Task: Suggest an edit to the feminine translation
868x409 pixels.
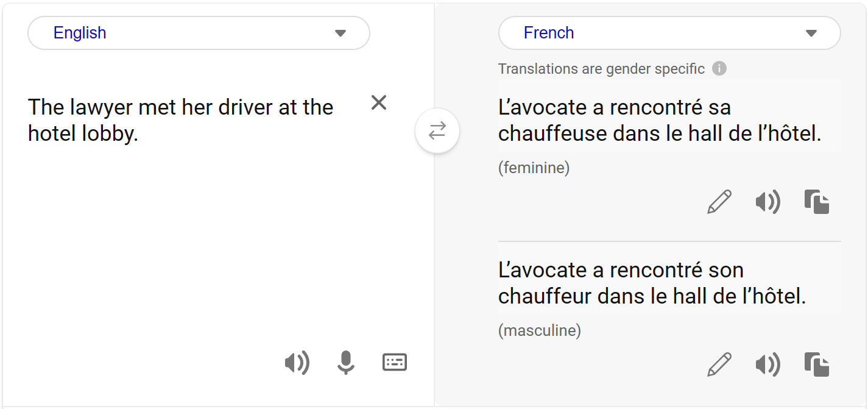Action: 719,202
